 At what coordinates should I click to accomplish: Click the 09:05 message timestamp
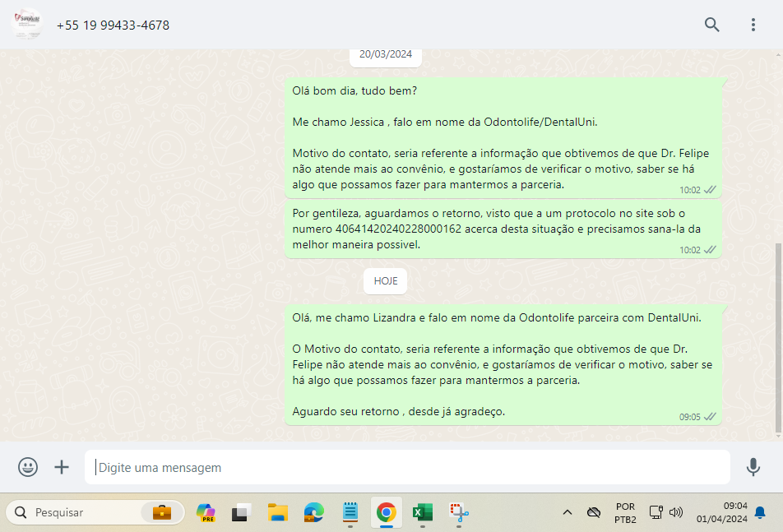(689, 417)
